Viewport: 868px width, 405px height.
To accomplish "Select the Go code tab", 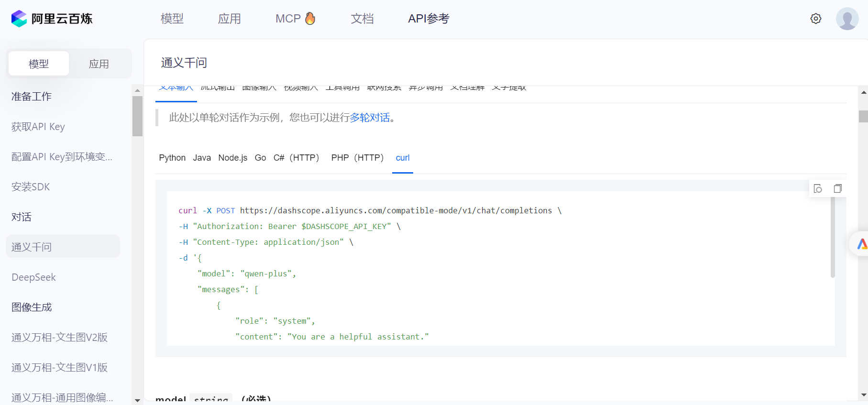I will 260,158.
